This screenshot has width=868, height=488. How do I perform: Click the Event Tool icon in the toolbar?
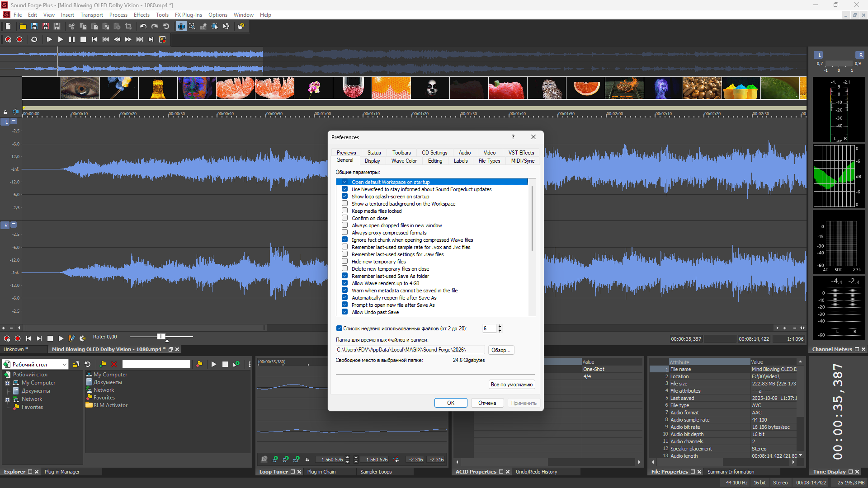pyautogui.click(x=215, y=26)
